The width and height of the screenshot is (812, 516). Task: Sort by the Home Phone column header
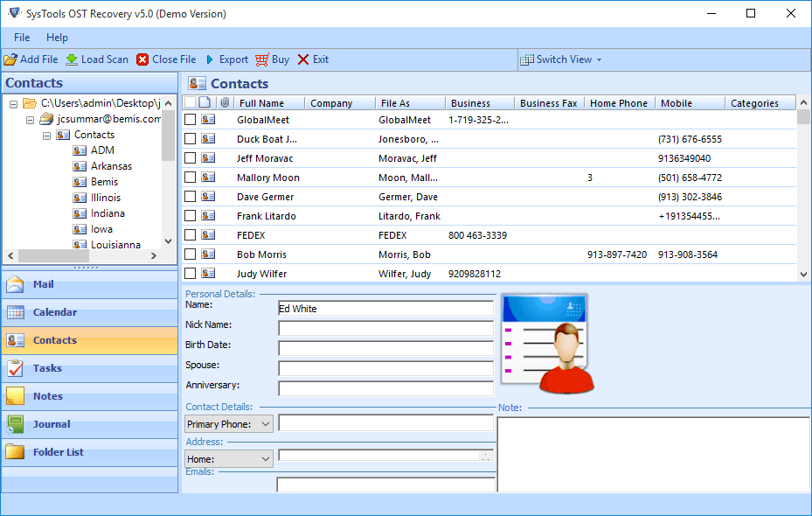tap(620, 103)
